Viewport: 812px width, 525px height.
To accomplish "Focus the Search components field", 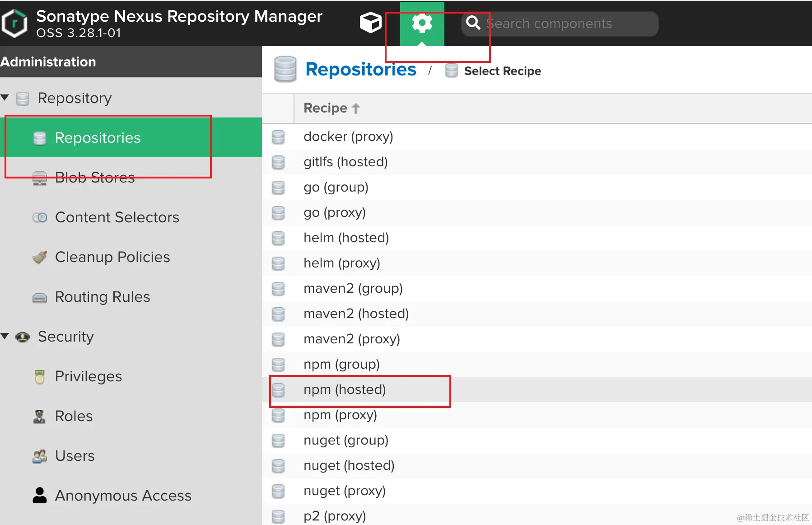I will 560,23.
